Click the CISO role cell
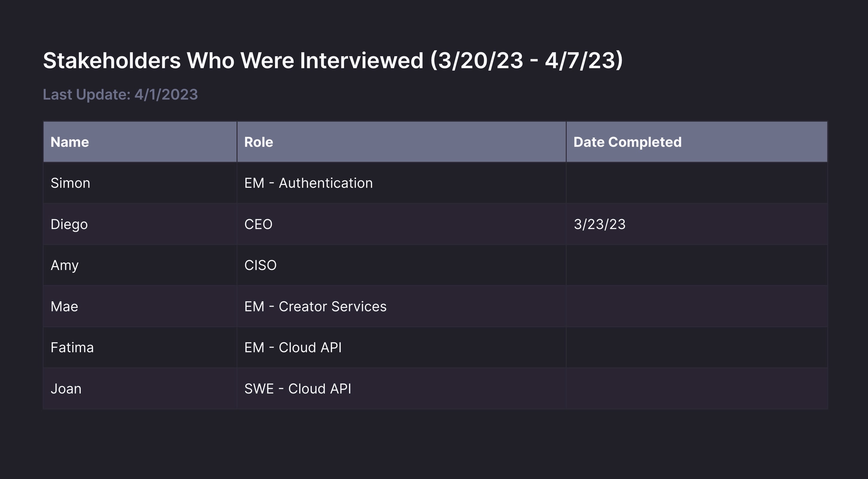 pos(401,265)
